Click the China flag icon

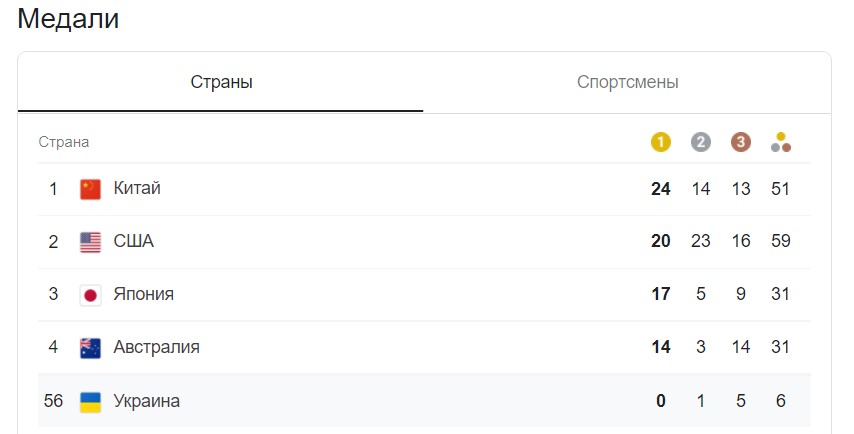click(x=90, y=189)
